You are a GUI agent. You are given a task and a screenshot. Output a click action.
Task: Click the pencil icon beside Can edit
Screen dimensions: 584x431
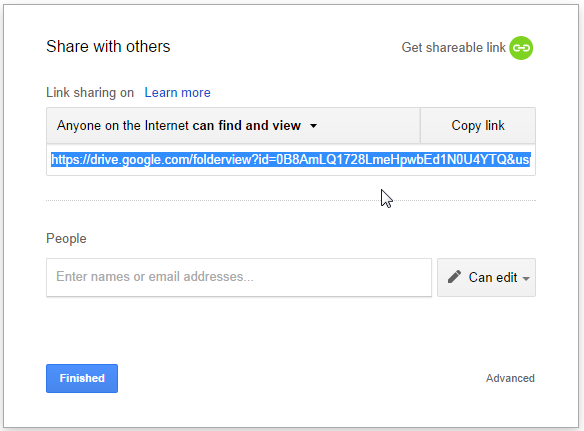[x=454, y=277]
